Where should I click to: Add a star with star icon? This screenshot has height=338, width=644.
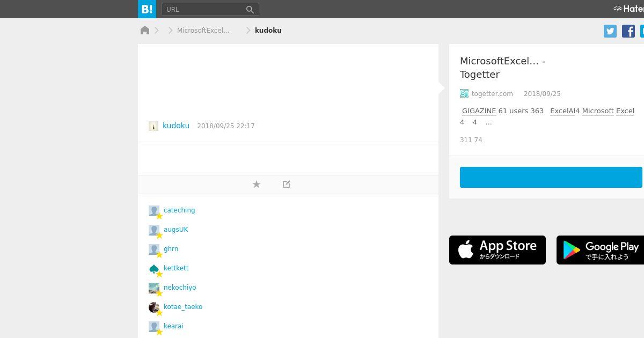(x=257, y=184)
